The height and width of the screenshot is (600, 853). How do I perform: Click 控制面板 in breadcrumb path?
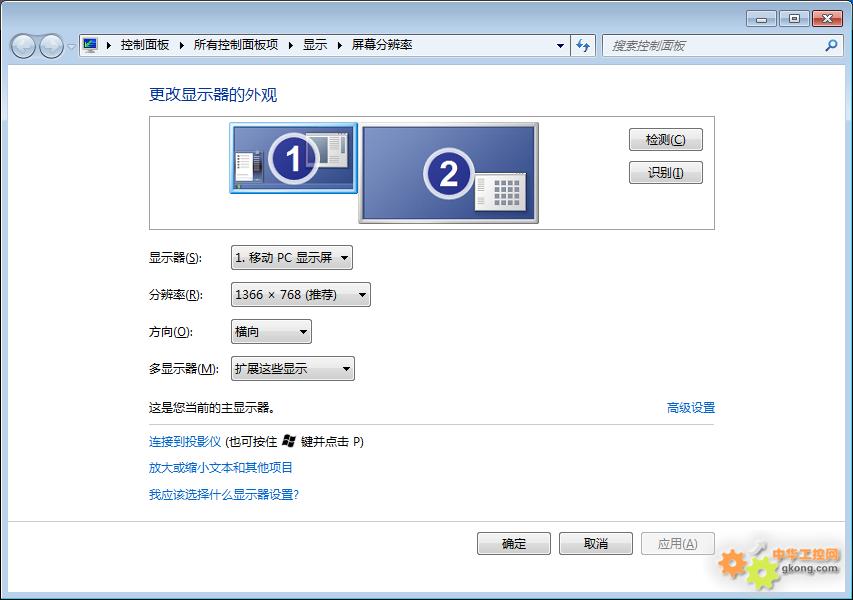point(145,45)
